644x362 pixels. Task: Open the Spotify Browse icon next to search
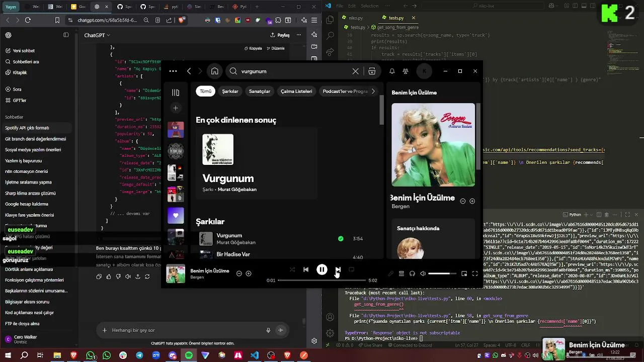[x=372, y=71]
